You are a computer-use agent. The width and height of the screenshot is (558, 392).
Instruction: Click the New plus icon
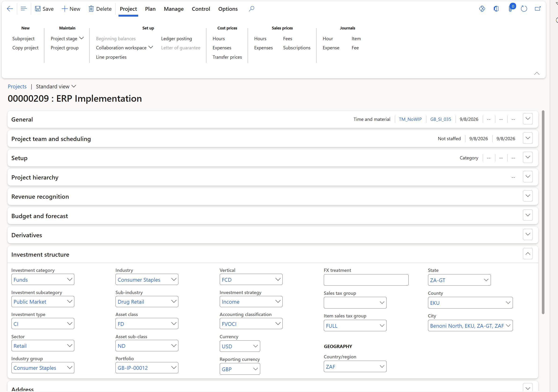pos(65,9)
